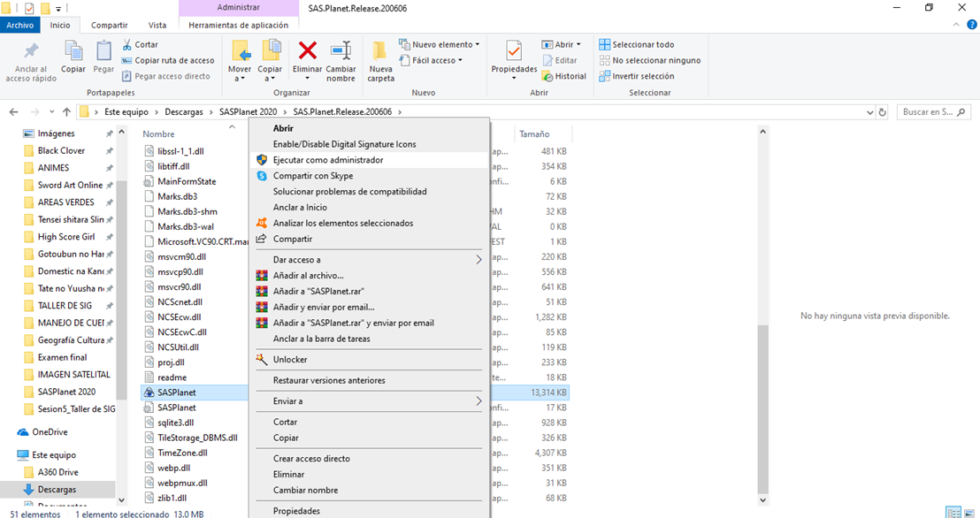Open the Archivo tab
Image resolution: width=980 pixels, height=518 pixels.
click(x=20, y=25)
